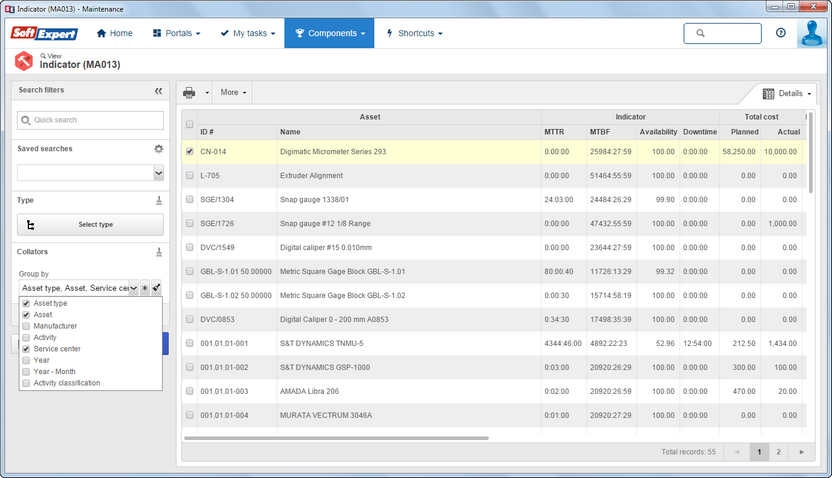The width and height of the screenshot is (832, 478).
Task: Open the My tasks menu
Action: pos(248,33)
